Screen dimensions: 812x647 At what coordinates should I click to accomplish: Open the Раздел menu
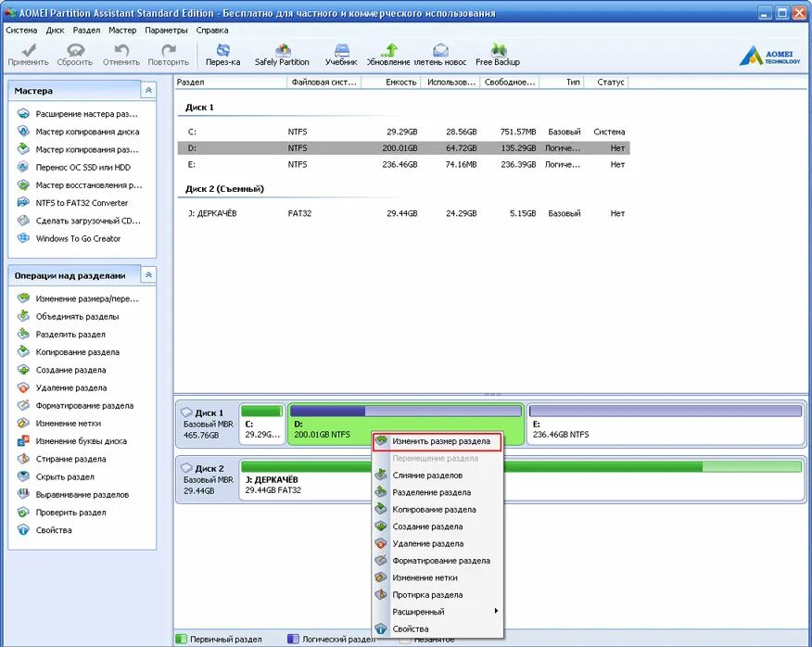pyautogui.click(x=86, y=30)
